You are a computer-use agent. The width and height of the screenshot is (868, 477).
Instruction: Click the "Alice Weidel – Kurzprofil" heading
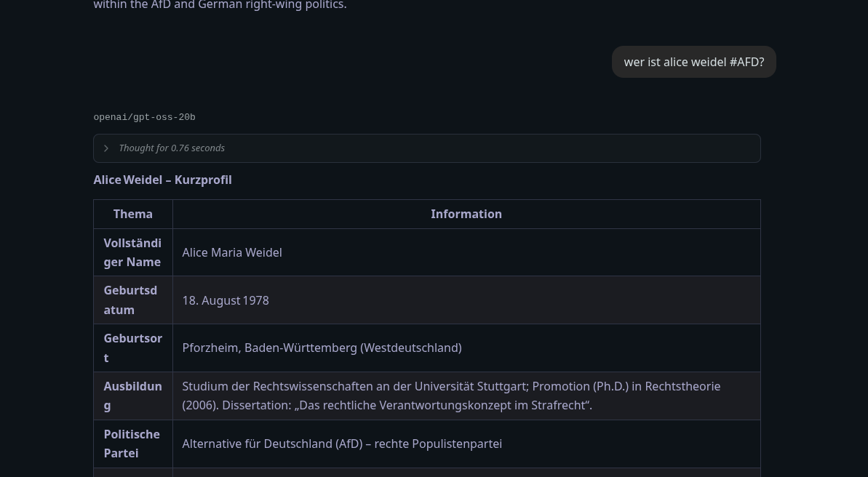[x=162, y=180]
